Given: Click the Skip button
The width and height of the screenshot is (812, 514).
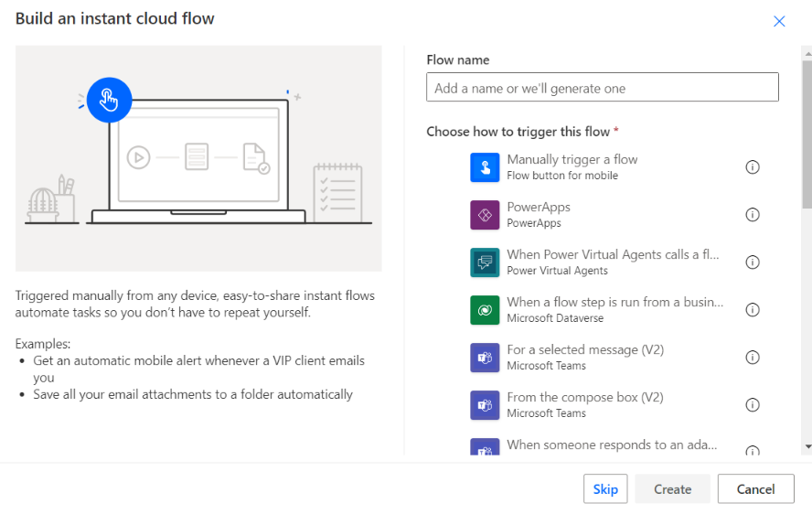Looking at the screenshot, I should click(605, 488).
